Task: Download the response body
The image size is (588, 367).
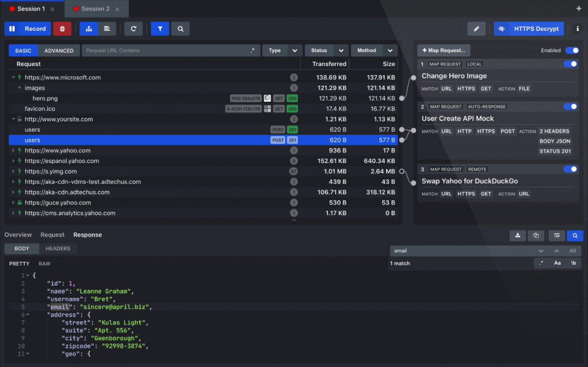Action: [x=518, y=236]
